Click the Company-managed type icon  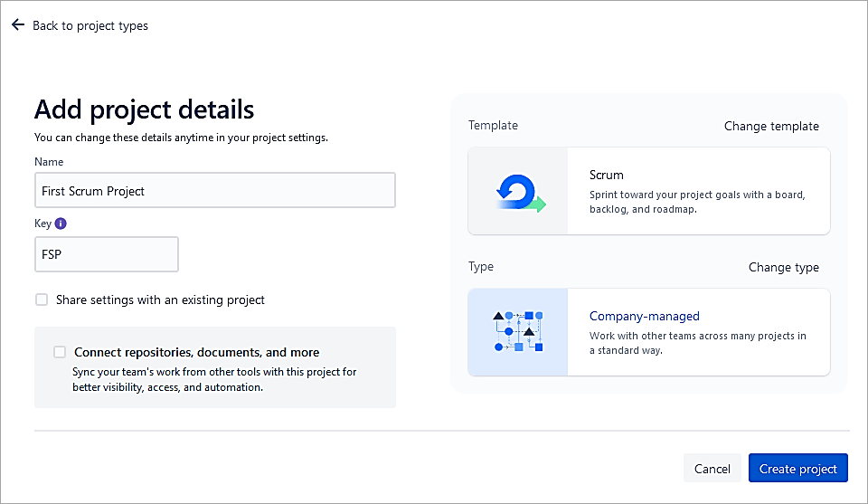pyautogui.click(x=518, y=332)
